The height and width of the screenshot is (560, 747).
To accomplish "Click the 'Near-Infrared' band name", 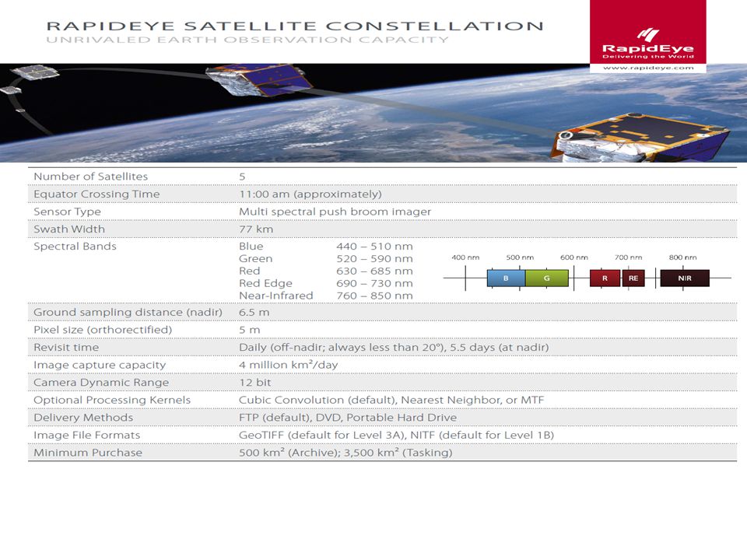I will coord(275,296).
